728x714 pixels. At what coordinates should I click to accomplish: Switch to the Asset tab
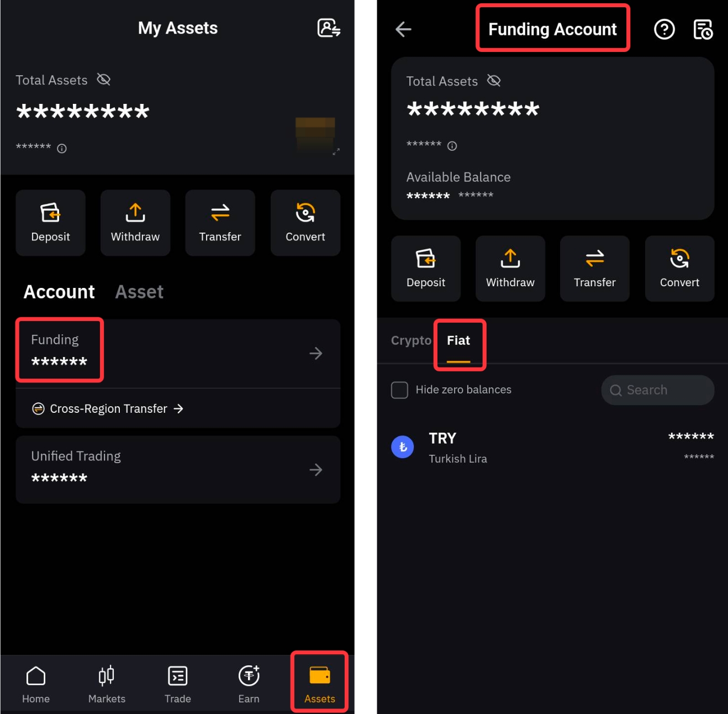click(x=139, y=292)
